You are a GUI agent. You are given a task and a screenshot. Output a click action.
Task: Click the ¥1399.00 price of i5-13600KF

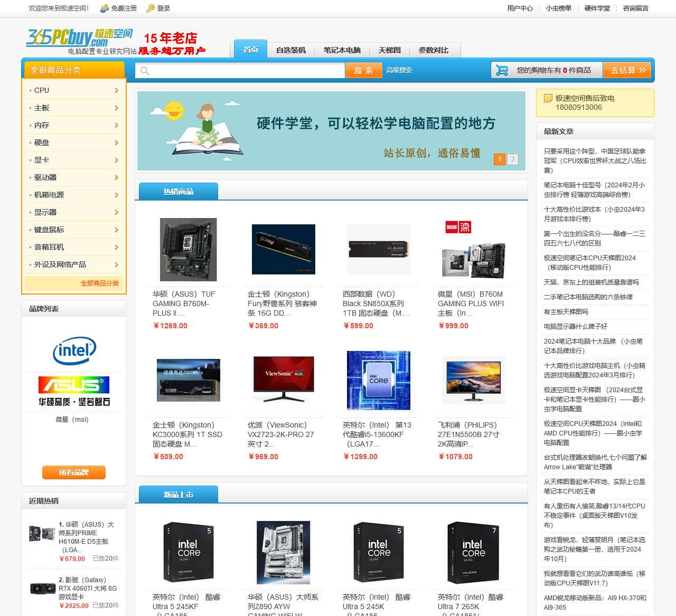(360, 457)
